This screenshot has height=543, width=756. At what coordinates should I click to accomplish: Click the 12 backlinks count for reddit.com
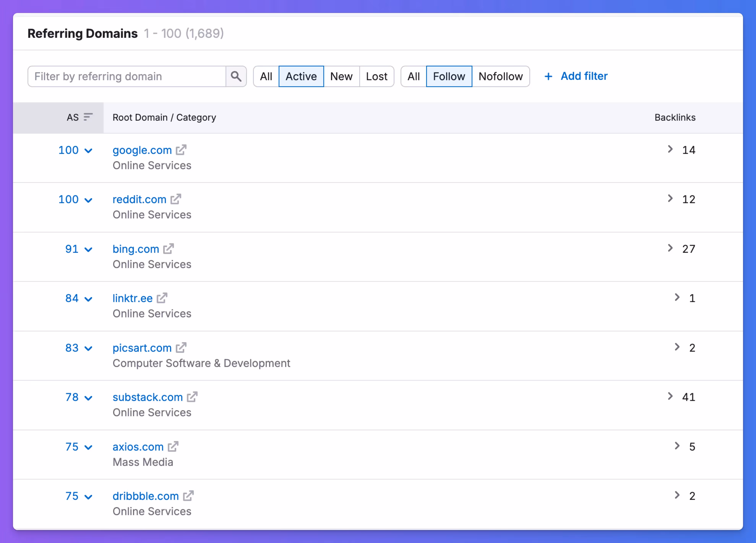[689, 199]
